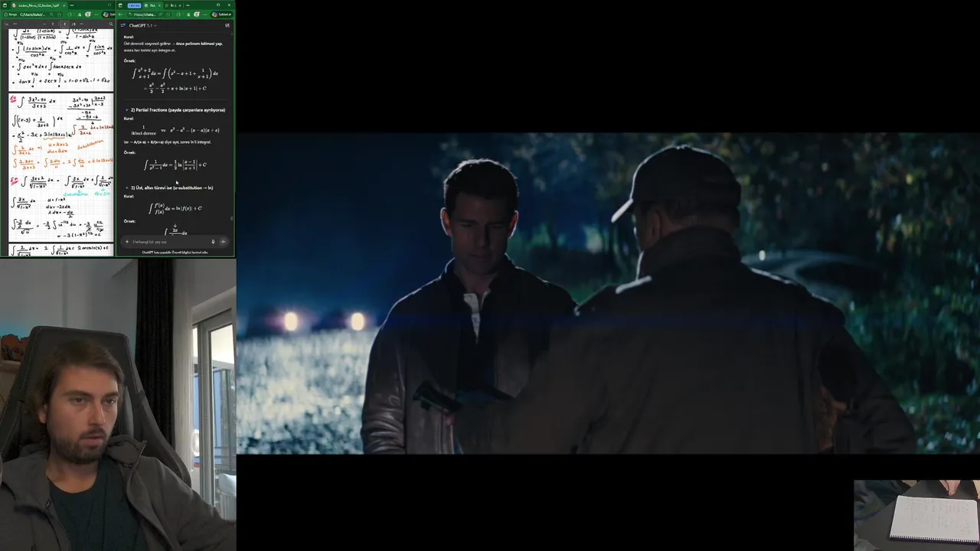The image size is (980, 551).
Task: Click the Copilot button in PDF browser
Action: (109, 15)
